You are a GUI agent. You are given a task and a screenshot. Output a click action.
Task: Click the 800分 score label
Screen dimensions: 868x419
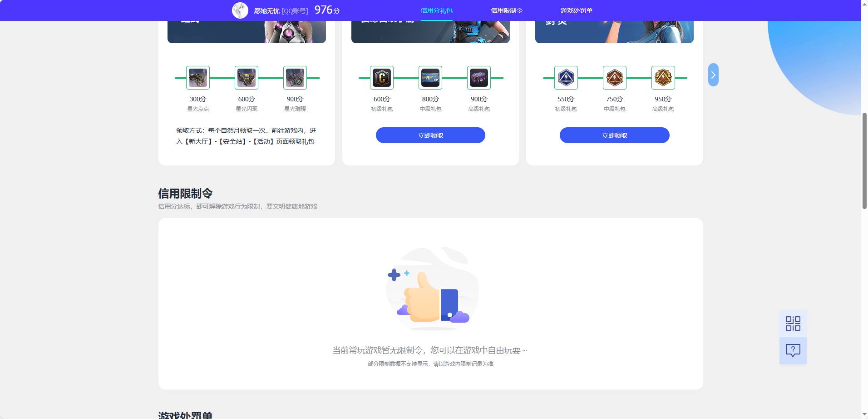pyautogui.click(x=430, y=99)
